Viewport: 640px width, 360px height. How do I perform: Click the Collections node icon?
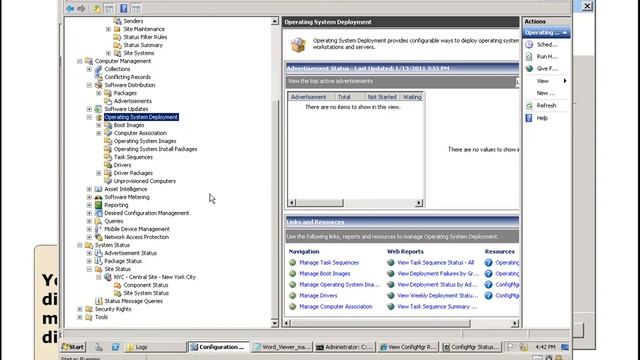pyautogui.click(x=98, y=69)
